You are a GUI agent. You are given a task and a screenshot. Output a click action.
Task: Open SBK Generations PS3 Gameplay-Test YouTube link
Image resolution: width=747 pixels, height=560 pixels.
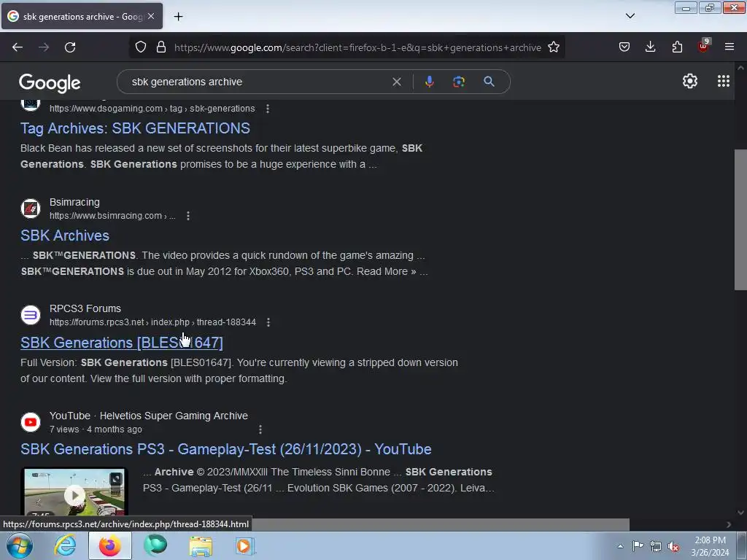click(x=226, y=449)
